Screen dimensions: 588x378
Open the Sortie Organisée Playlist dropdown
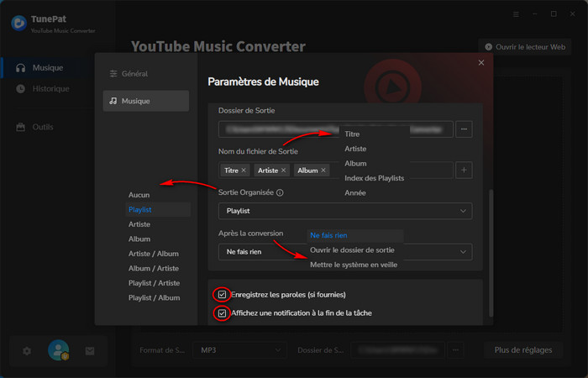click(345, 211)
